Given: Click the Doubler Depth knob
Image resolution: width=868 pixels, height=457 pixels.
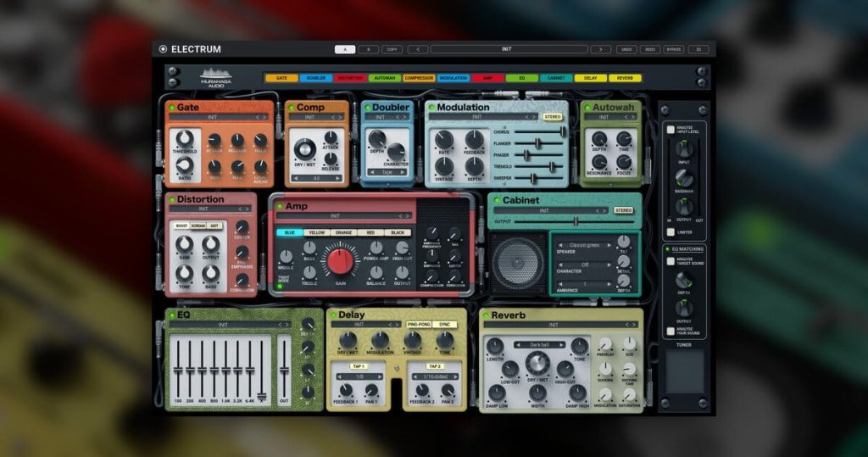Looking at the screenshot, I should coord(377,138).
